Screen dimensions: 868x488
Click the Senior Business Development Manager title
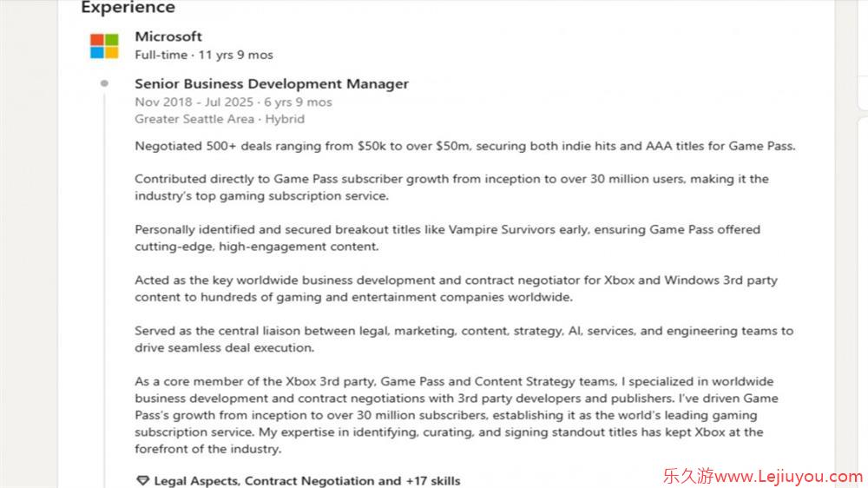click(x=272, y=83)
